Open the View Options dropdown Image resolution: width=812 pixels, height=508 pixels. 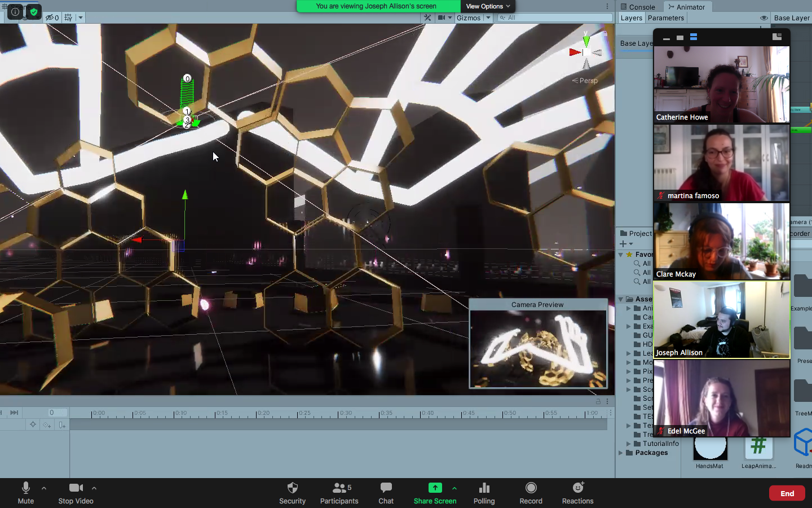coord(488,6)
